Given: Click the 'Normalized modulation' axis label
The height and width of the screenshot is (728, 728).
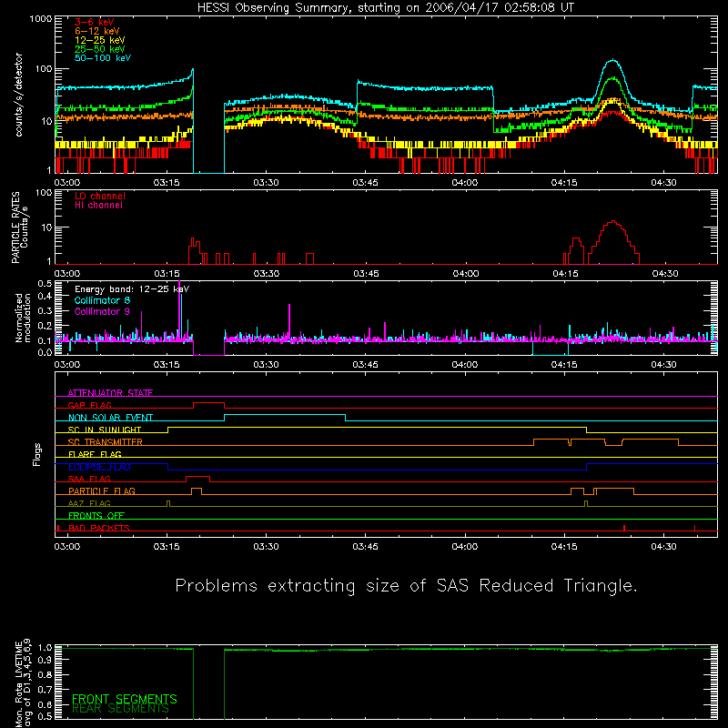Looking at the screenshot, I should [x=23, y=318].
